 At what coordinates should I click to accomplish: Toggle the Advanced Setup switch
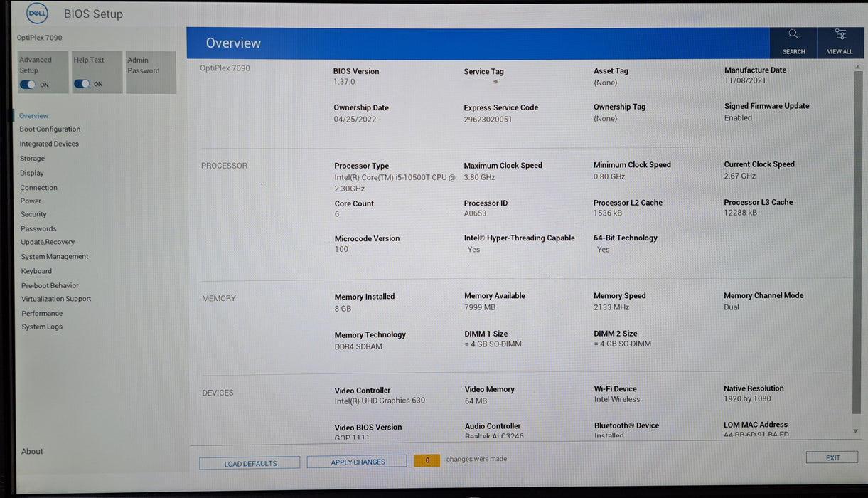coord(28,85)
